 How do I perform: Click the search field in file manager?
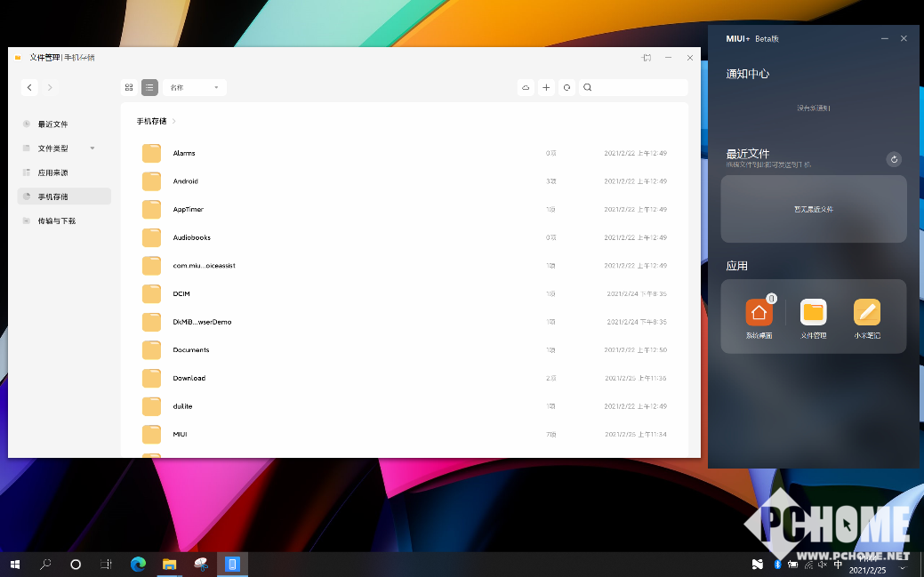(x=633, y=87)
